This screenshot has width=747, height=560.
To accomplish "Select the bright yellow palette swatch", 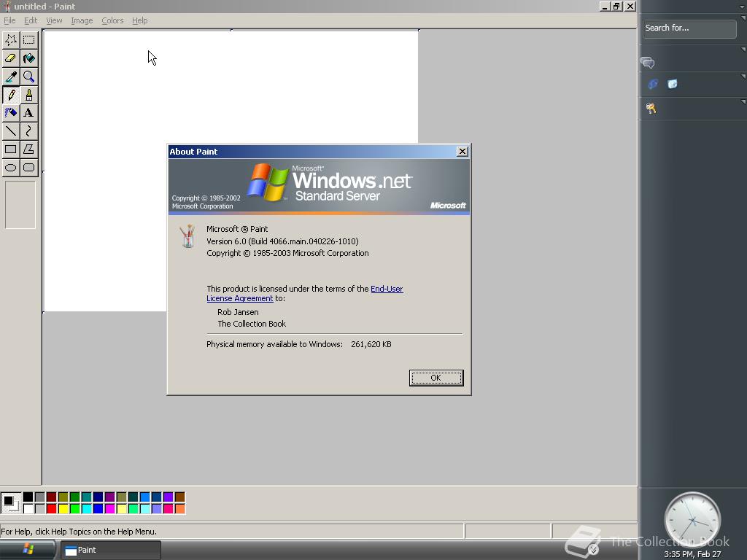I will point(63,508).
